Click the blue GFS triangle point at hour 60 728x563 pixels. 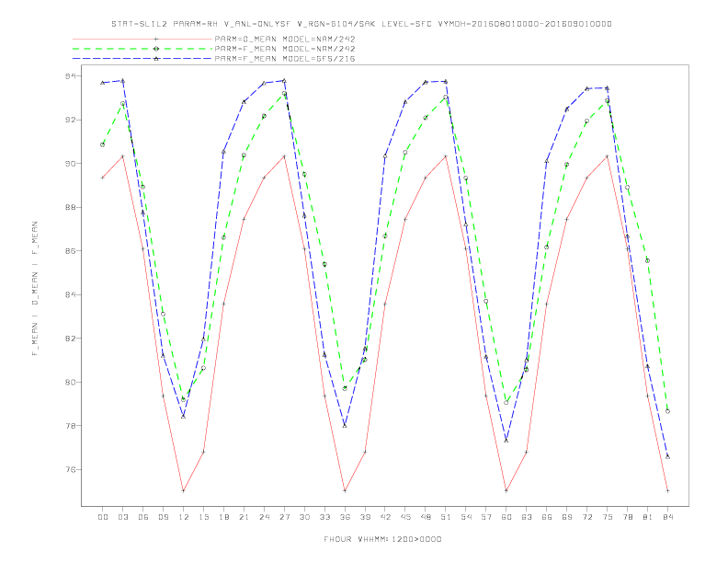point(506,440)
